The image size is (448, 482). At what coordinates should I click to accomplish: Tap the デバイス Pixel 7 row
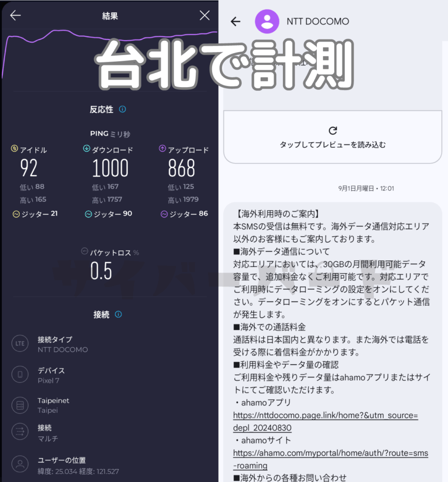[51, 375]
